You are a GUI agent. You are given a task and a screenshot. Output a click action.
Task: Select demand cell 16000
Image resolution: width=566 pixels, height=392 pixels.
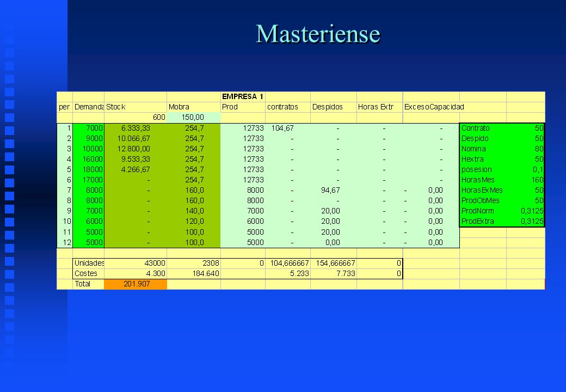(88, 159)
